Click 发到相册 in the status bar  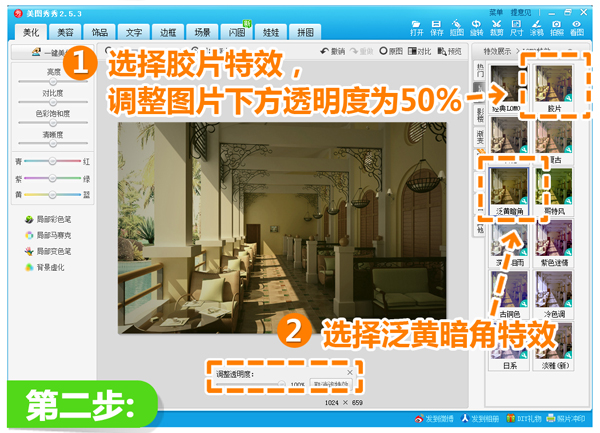479,418
